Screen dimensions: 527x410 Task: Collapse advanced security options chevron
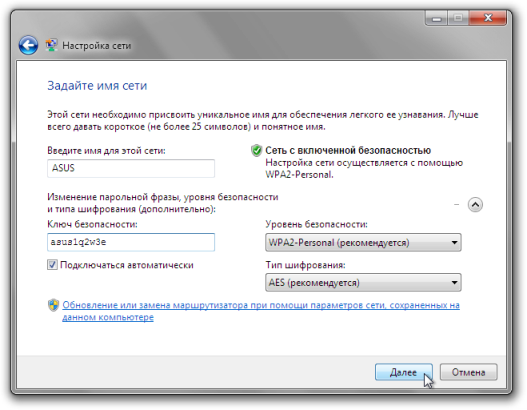click(475, 205)
